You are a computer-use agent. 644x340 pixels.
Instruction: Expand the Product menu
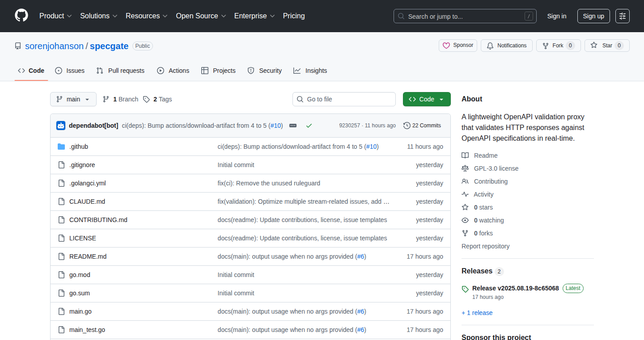[55, 16]
